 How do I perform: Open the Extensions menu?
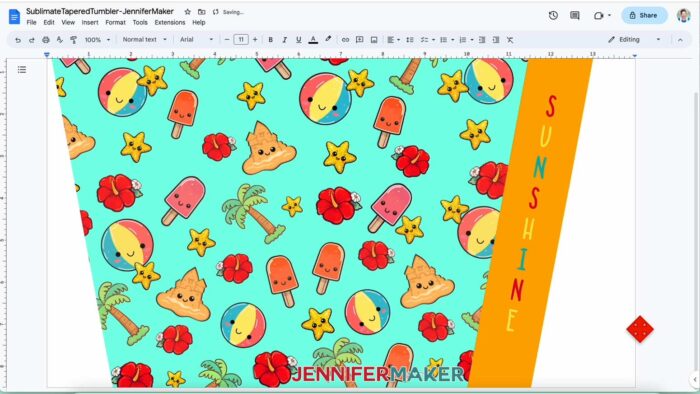[x=170, y=22]
